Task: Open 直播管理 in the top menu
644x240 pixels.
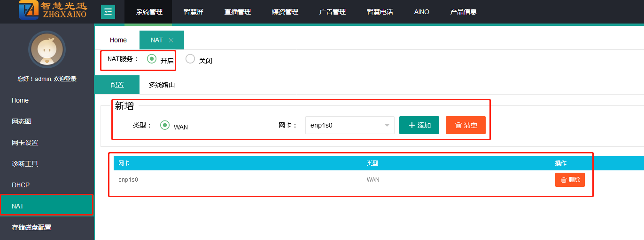Action: click(238, 12)
